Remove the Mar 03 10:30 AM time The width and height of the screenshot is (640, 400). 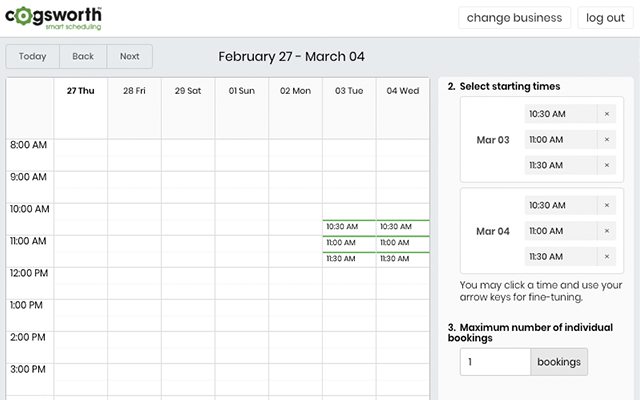coord(606,114)
